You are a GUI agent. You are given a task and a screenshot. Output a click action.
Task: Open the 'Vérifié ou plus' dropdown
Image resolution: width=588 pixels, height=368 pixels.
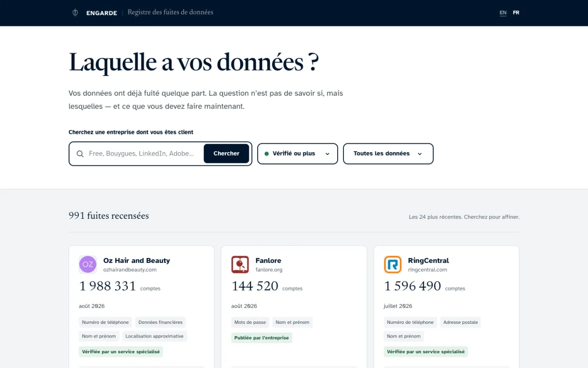(297, 154)
